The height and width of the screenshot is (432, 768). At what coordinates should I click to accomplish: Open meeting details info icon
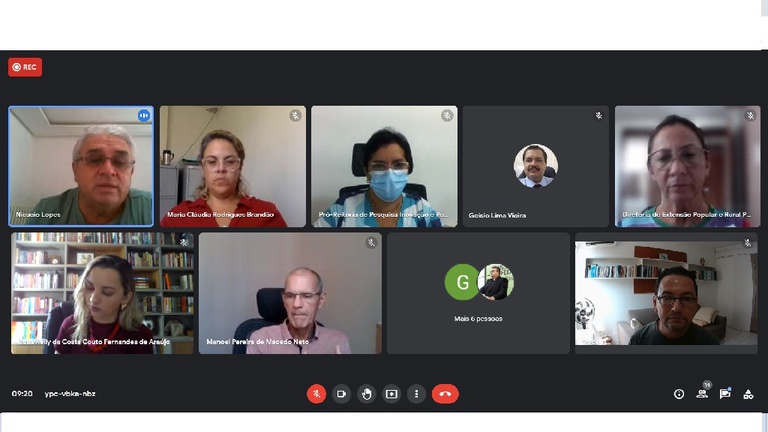tap(679, 394)
